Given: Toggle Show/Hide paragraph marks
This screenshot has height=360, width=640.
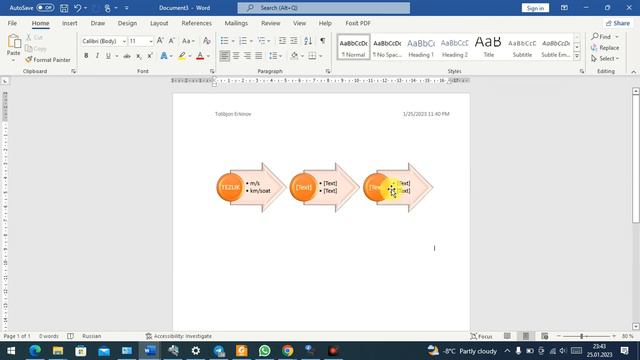Looking at the screenshot, I should tap(323, 41).
